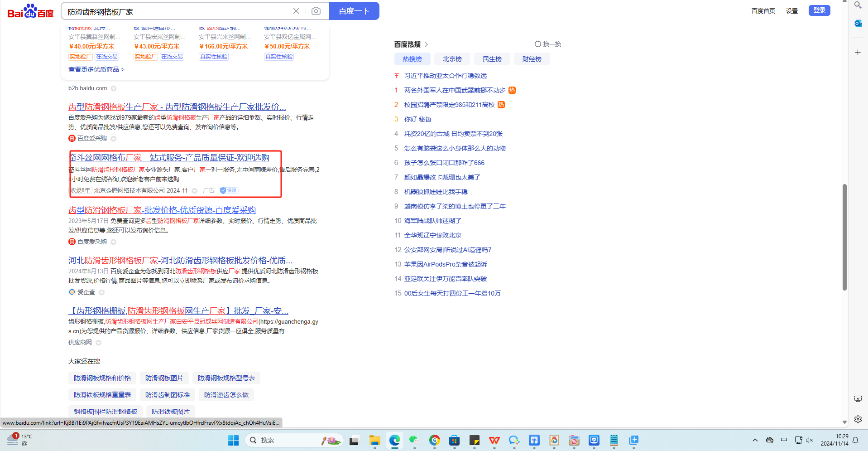This screenshot has width=868, height=451.
Task: Toggle Chinese input method indicator 中
Action: pos(784,440)
